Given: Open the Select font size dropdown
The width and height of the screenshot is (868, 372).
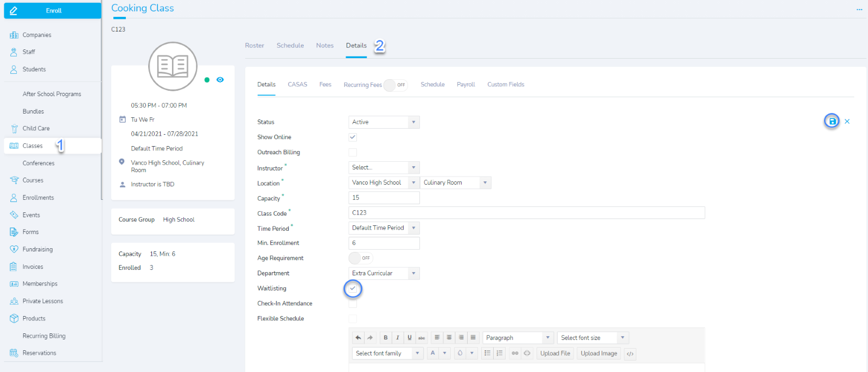Looking at the screenshot, I should (x=593, y=338).
